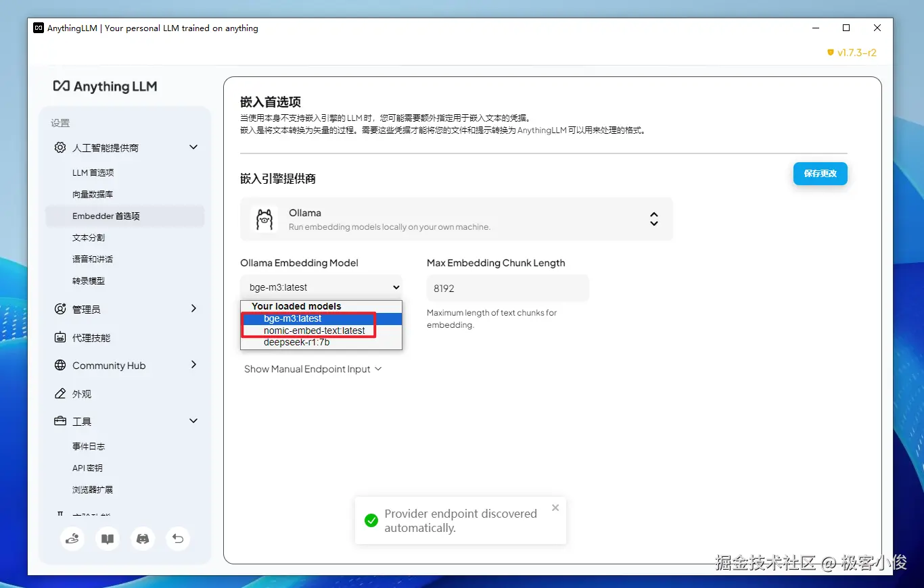
Task: Close the AnythingLLM window
Action: tap(877, 28)
